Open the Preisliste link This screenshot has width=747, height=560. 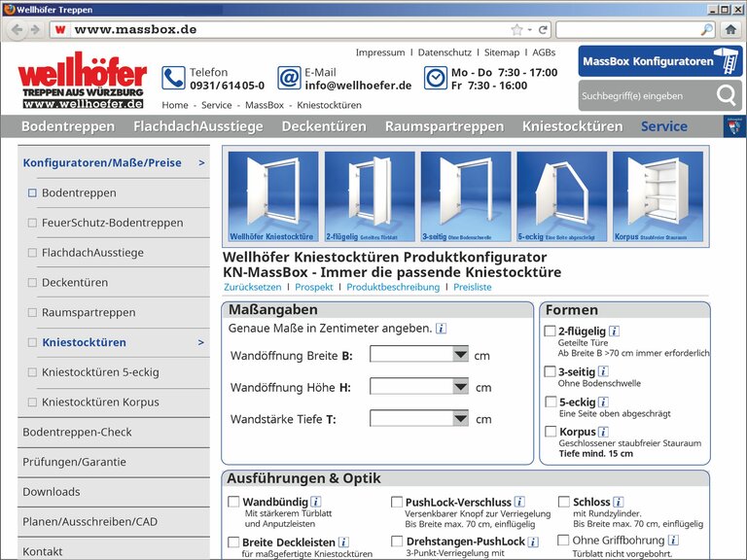(x=472, y=287)
